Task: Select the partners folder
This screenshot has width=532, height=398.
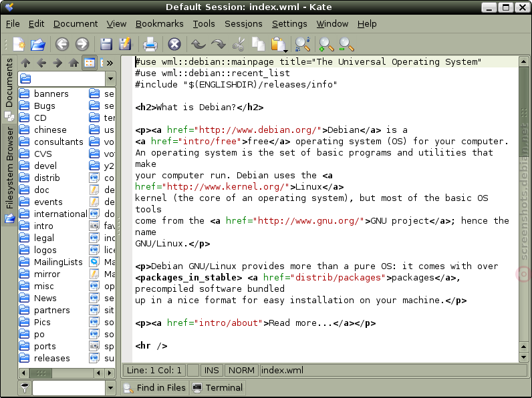Action: [x=45, y=311]
